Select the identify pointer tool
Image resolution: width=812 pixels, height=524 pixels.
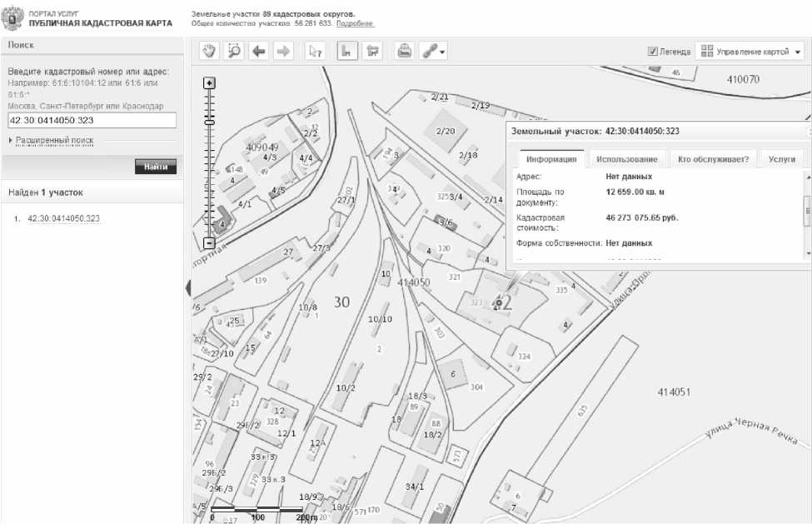click(x=315, y=51)
